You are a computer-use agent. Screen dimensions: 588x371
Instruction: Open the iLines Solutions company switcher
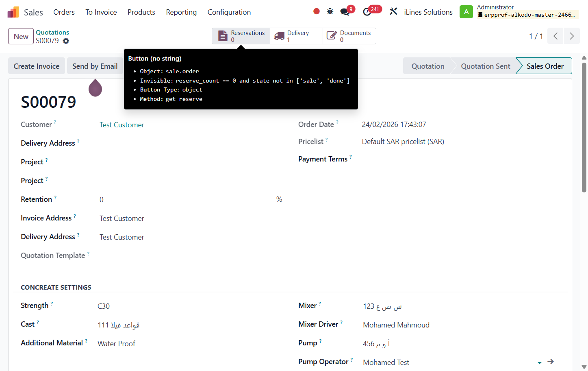428,12
